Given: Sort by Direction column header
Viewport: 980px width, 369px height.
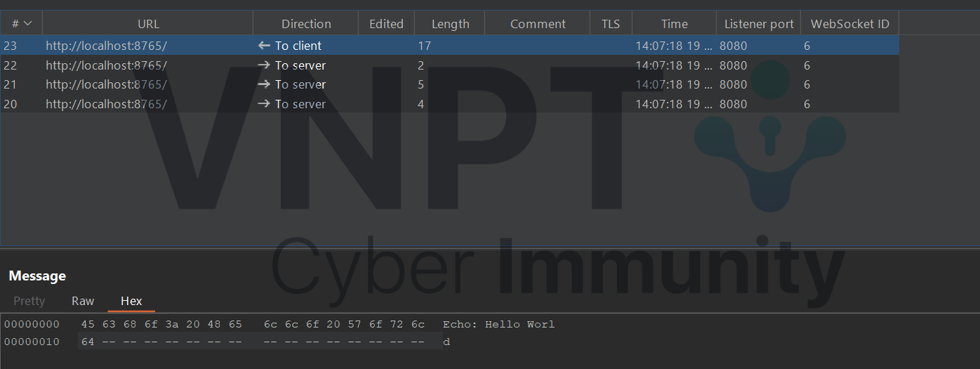Looking at the screenshot, I should tap(306, 24).
